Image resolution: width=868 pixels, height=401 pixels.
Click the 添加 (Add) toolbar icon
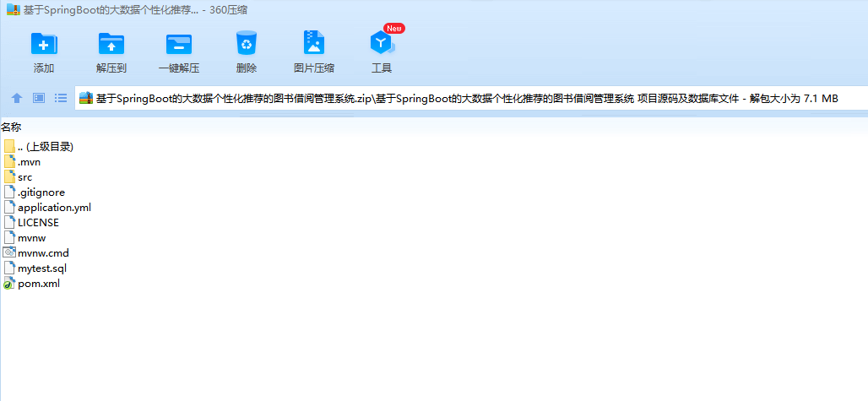44,43
